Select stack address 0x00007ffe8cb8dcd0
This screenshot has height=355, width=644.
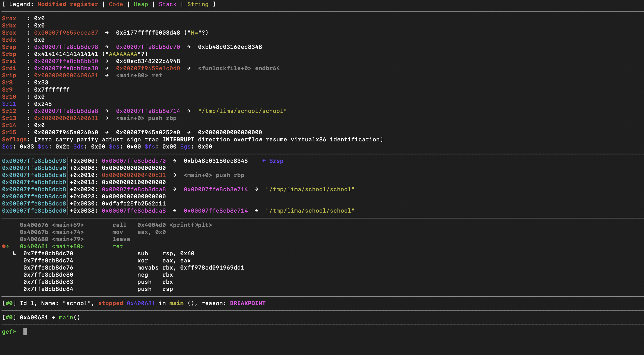[34, 211]
